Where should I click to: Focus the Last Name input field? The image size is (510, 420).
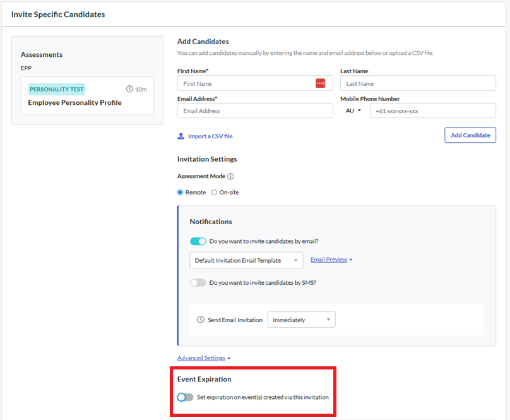(x=418, y=83)
